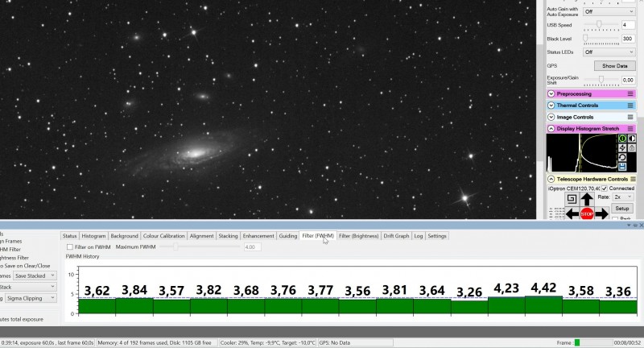This screenshot has height=348, width=644.
Task: Open the Save Stacked dropdown
Action: tap(35, 275)
